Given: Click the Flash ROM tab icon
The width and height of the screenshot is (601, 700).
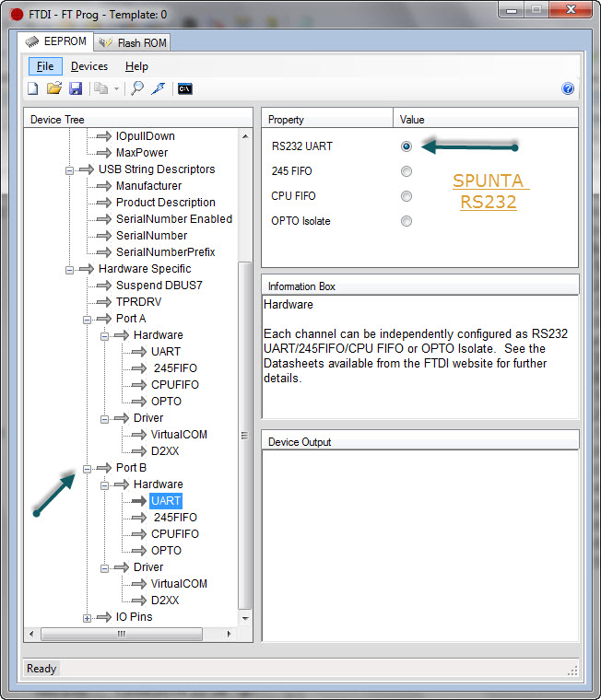Looking at the screenshot, I should click(x=105, y=42).
